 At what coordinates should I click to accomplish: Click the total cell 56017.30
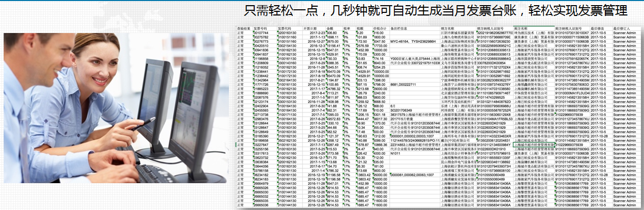click(381, 118)
